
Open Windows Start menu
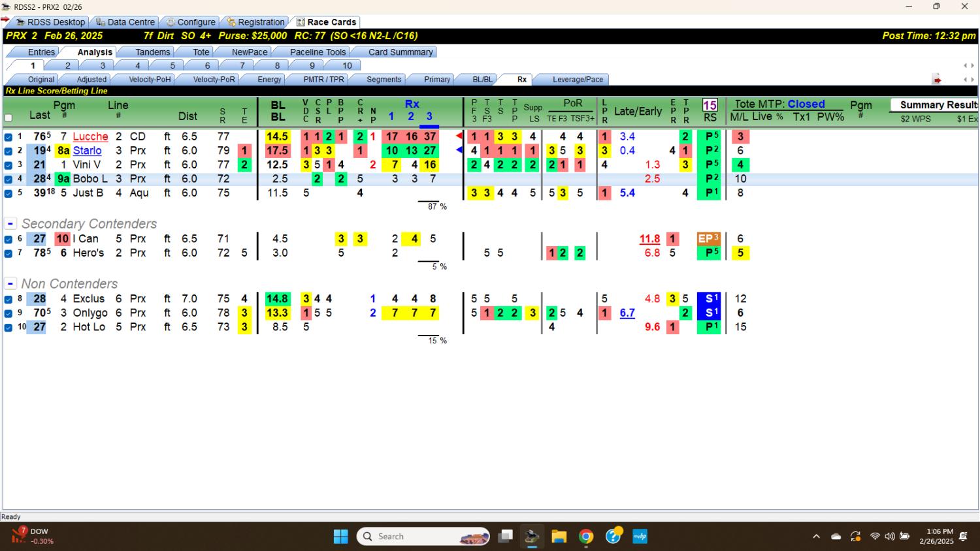[341, 537]
